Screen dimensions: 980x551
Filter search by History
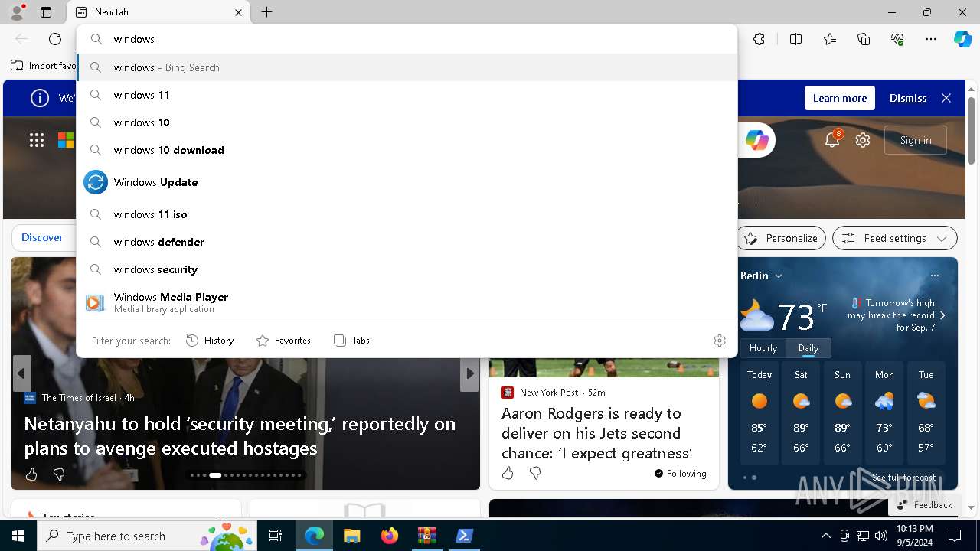pos(210,341)
